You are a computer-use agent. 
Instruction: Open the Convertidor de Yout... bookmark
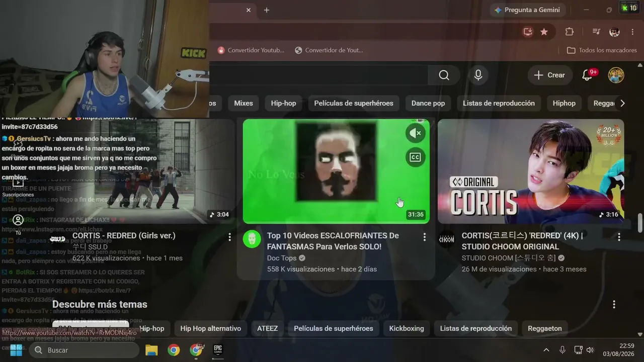click(329, 50)
